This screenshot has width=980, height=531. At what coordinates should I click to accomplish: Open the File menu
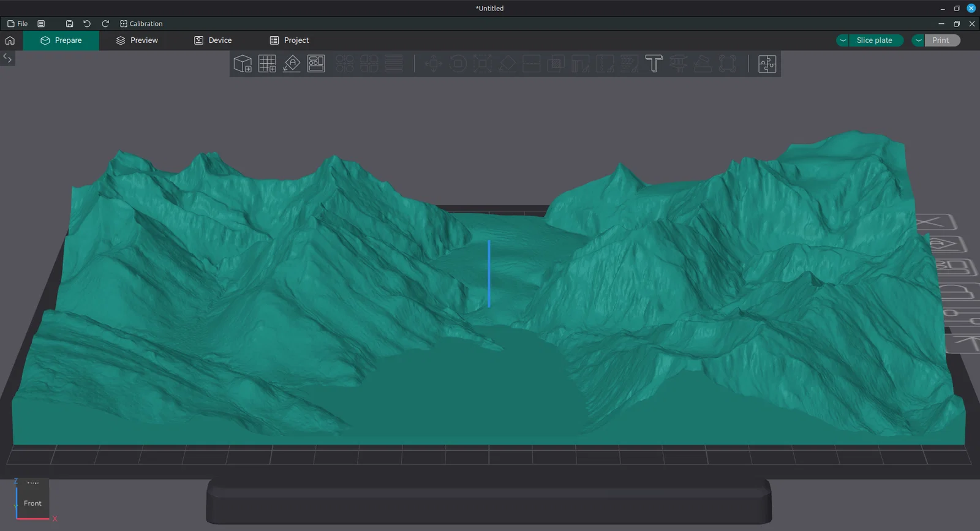[18, 24]
